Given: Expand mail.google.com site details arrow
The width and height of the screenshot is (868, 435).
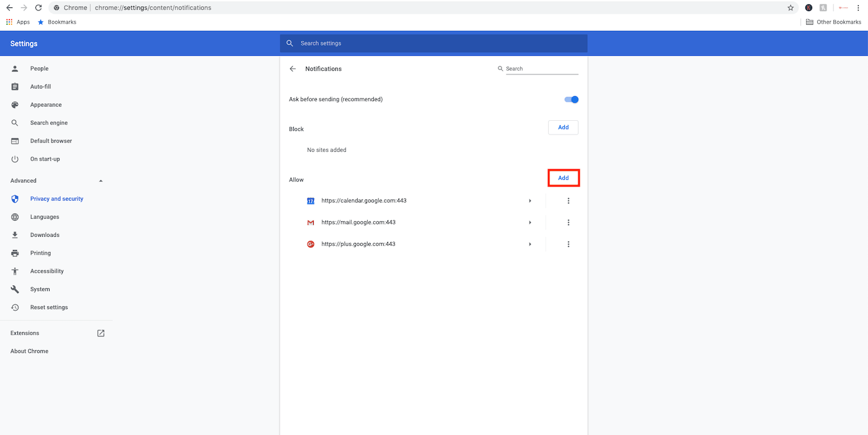Looking at the screenshot, I should [x=530, y=222].
